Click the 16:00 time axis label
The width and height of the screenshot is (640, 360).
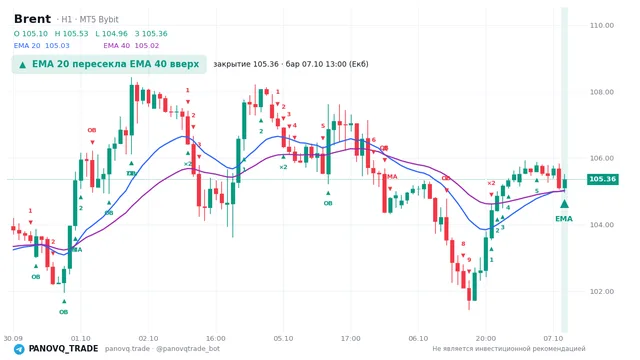click(216, 338)
